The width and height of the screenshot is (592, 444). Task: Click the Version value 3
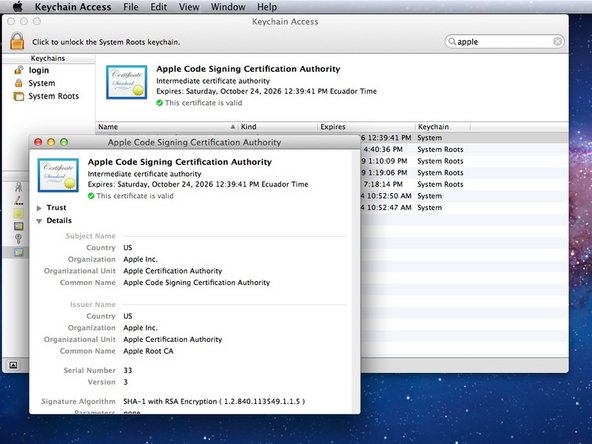tap(126, 382)
